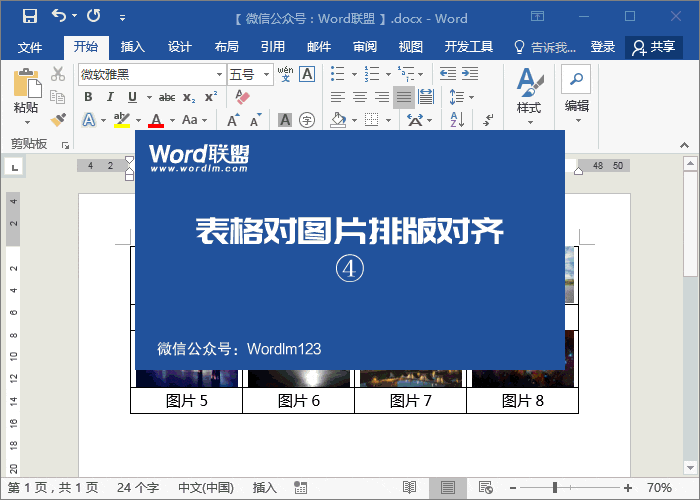The image size is (700, 500).
Task: Switch to the 布局 tab
Action: pos(226,47)
